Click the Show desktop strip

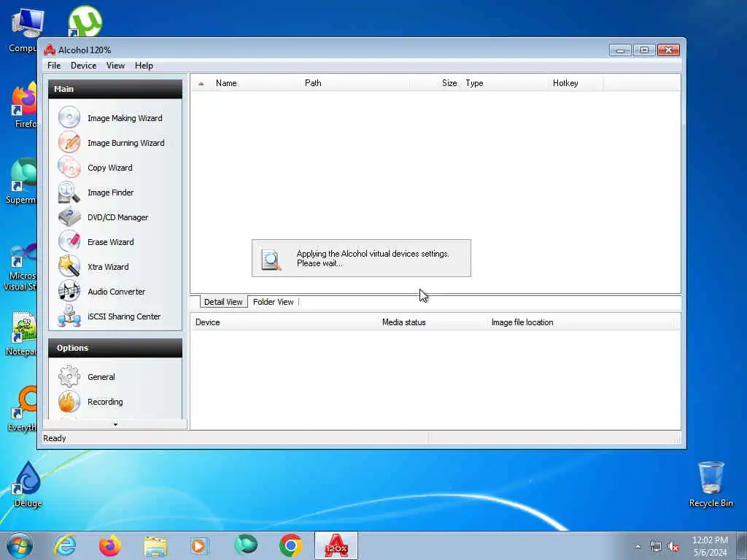point(742,545)
